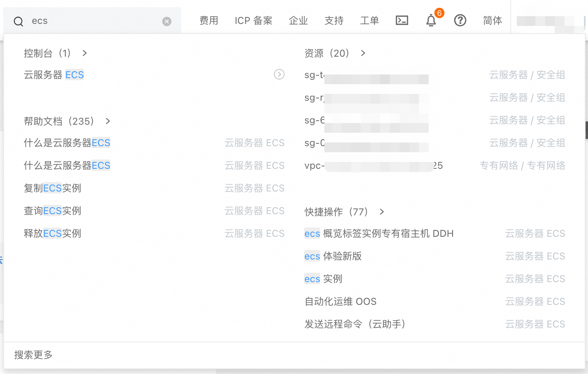Open the ecs 实例 shortcut
Image resolution: width=588 pixels, height=374 pixels.
(324, 279)
